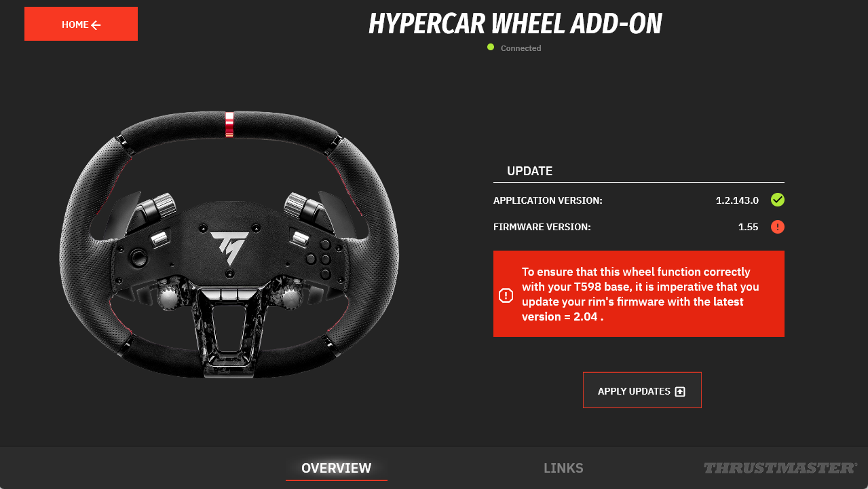Click the alert icon in red banner
Image resolution: width=868 pixels, height=489 pixels.
[506, 295]
